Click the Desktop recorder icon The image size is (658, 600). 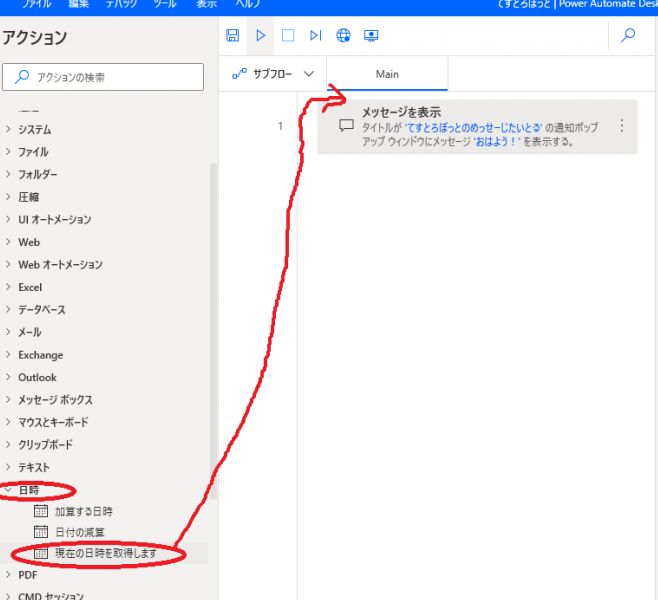click(x=371, y=36)
